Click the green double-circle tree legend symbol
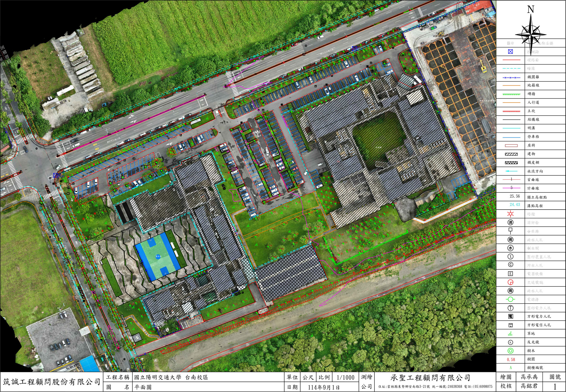 coord(511,351)
